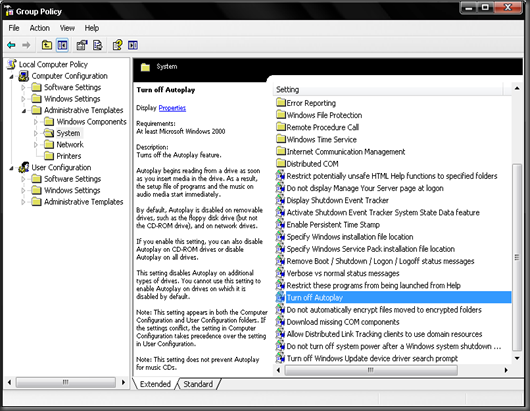This screenshot has width=530, height=411.
Task: Click the Printers folder icon in tree
Action: (x=49, y=156)
